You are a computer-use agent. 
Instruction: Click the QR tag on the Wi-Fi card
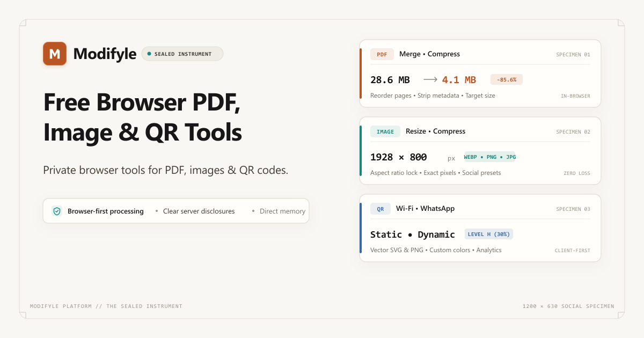(x=380, y=209)
